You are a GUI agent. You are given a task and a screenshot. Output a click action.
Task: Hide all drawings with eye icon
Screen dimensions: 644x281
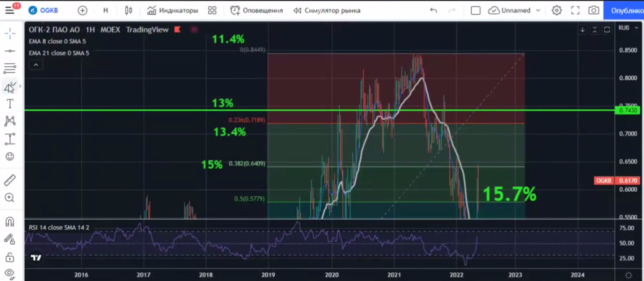pos(10,273)
